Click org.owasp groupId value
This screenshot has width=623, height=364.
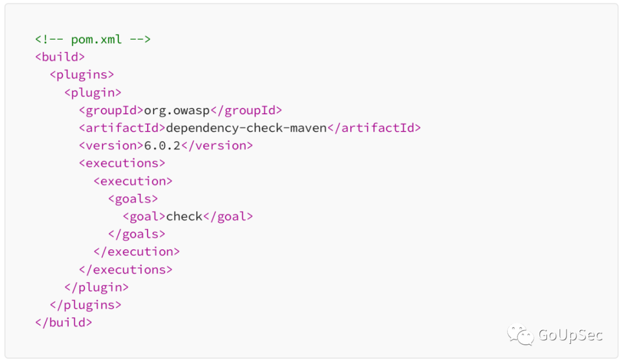(177, 111)
